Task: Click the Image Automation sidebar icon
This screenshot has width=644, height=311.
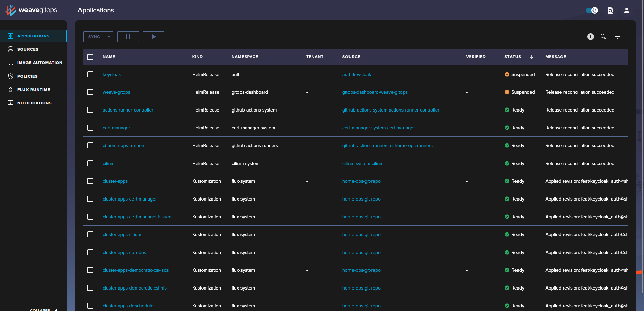Action: (11, 63)
